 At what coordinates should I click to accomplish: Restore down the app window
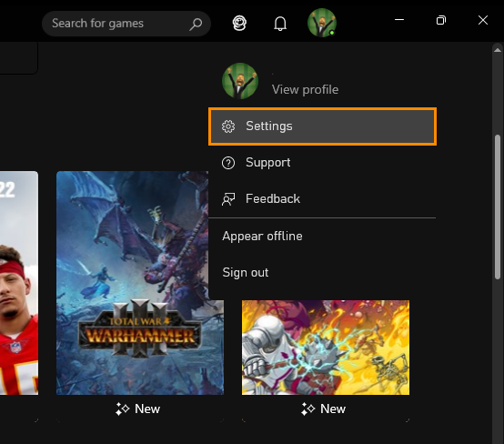[x=441, y=20]
